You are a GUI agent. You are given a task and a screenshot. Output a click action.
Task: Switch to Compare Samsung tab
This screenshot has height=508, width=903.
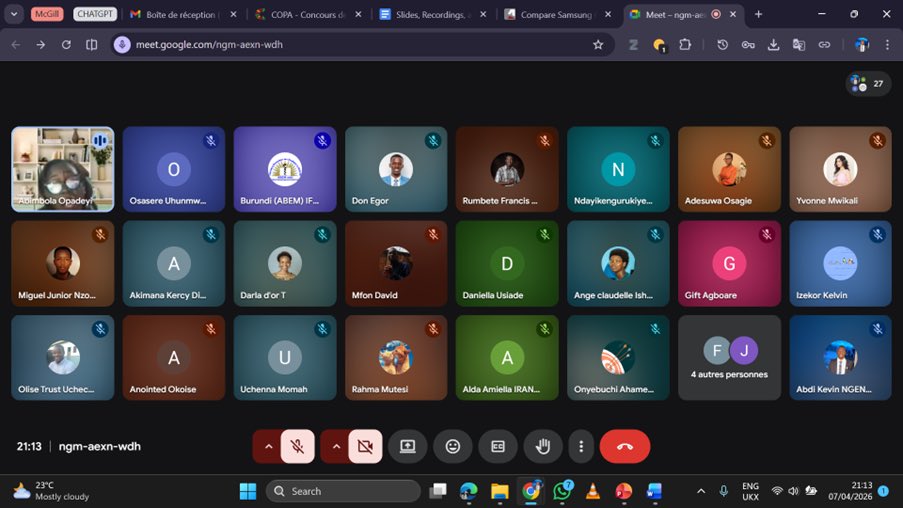pyautogui.click(x=555, y=14)
